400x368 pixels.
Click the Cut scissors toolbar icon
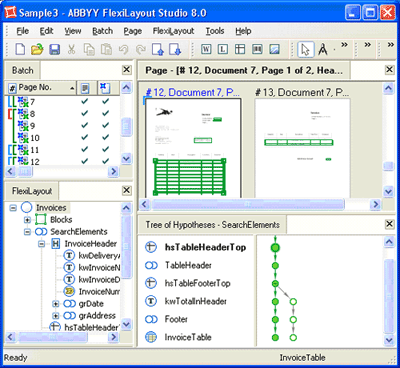click(71, 49)
